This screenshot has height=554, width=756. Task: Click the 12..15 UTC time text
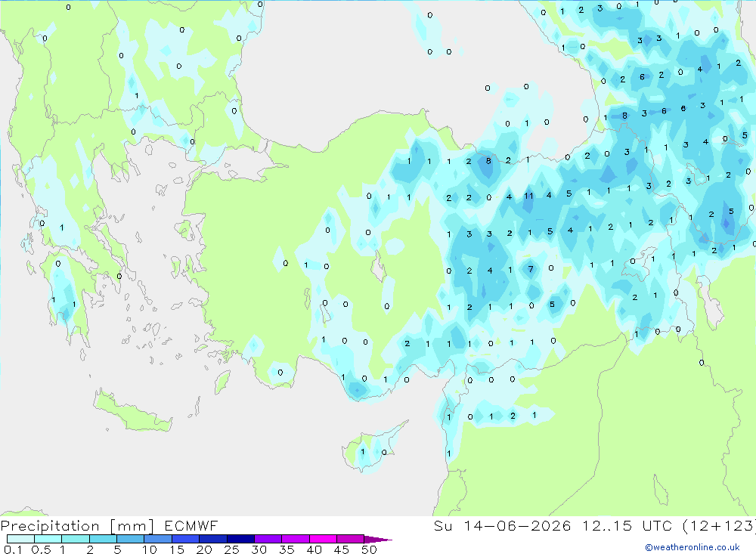(x=629, y=525)
